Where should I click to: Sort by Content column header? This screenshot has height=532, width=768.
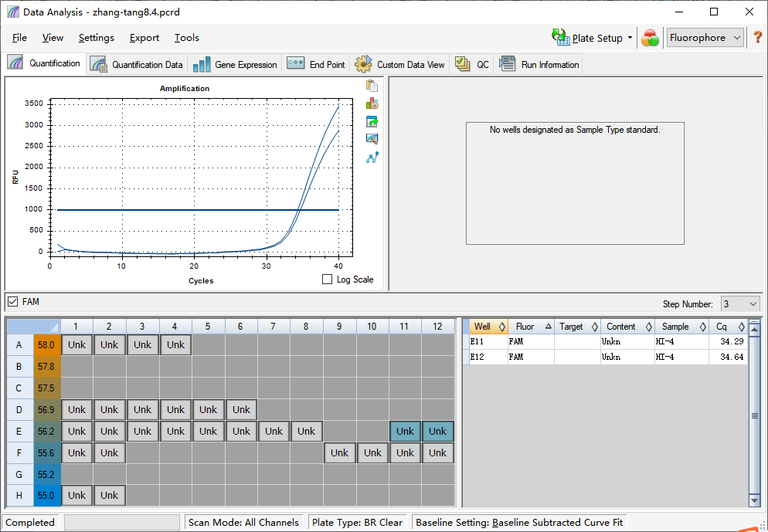click(627, 327)
